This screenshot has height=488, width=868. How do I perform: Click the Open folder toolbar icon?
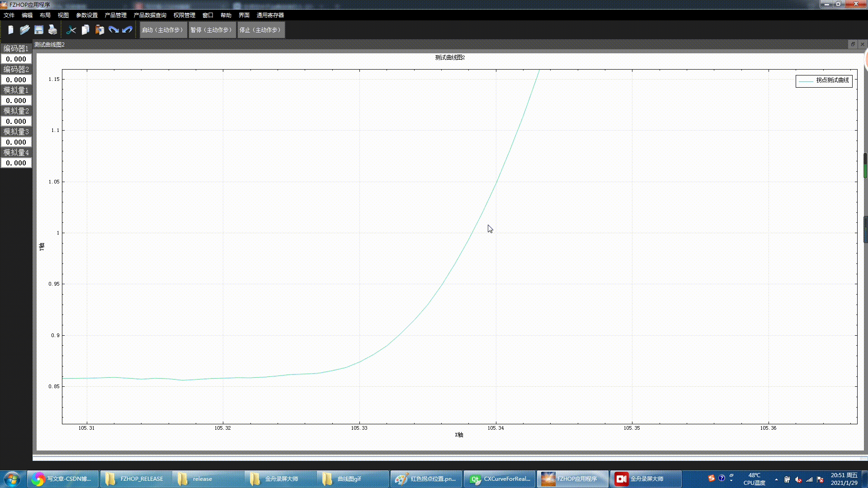click(x=24, y=30)
